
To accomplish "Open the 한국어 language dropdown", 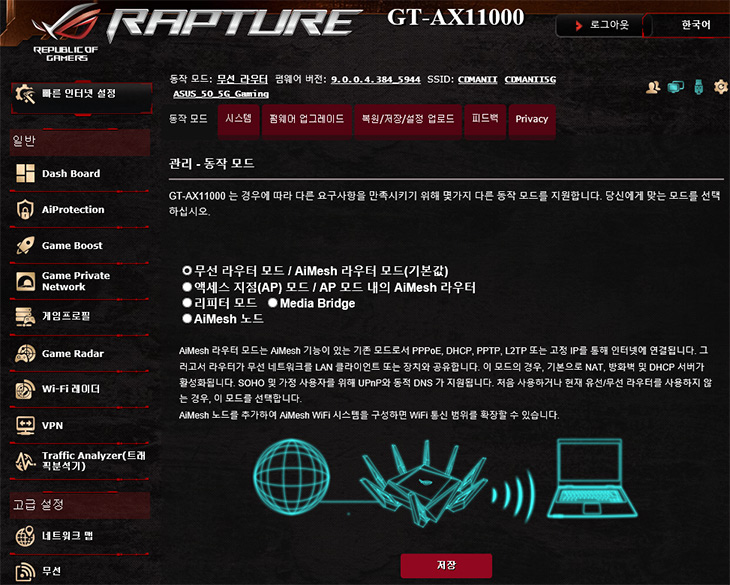I will (x=690, y=25).
